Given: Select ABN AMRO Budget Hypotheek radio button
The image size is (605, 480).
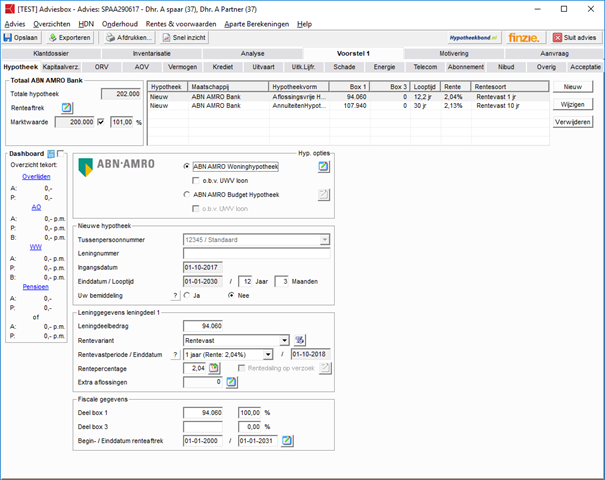Looking at the screenshot, I should click(x=187, y=194).
